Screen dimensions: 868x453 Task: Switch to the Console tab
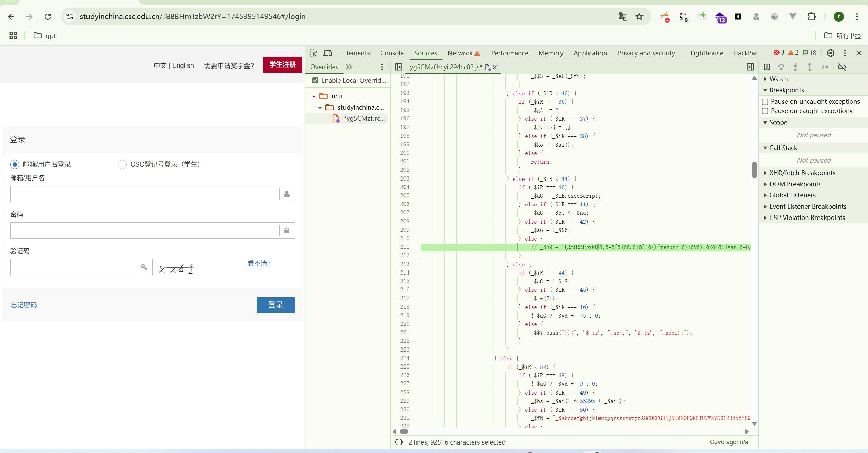[392, 53]
